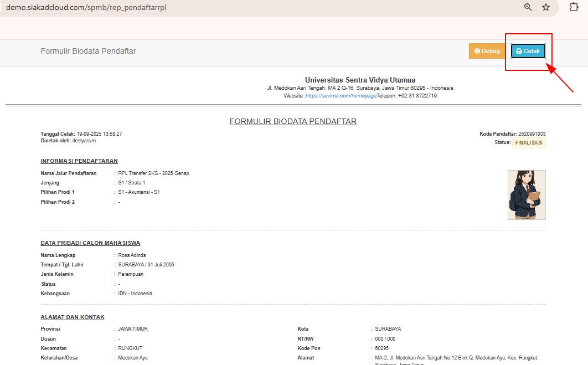Click the Formulir Biodata Pendaftar header title
Viewport: 588px width, 365px height.
click(88, 51)
